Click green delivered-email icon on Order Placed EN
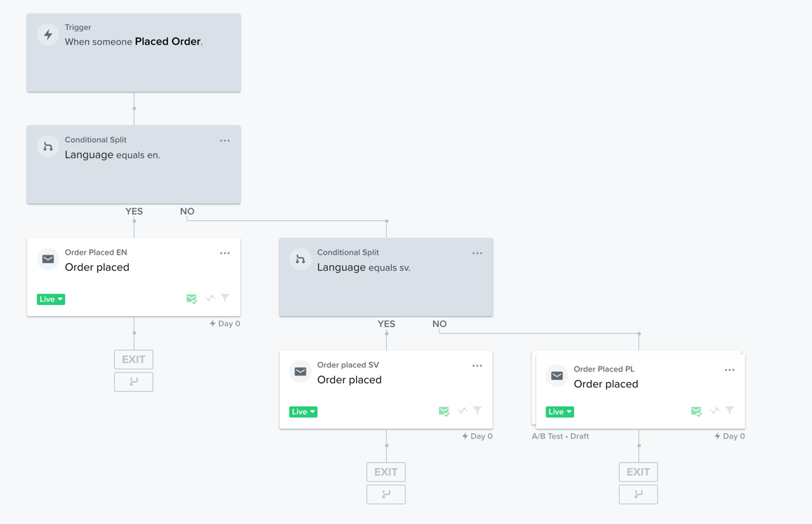Viewport: 812px width, 524px height. (x=192, y=298)
